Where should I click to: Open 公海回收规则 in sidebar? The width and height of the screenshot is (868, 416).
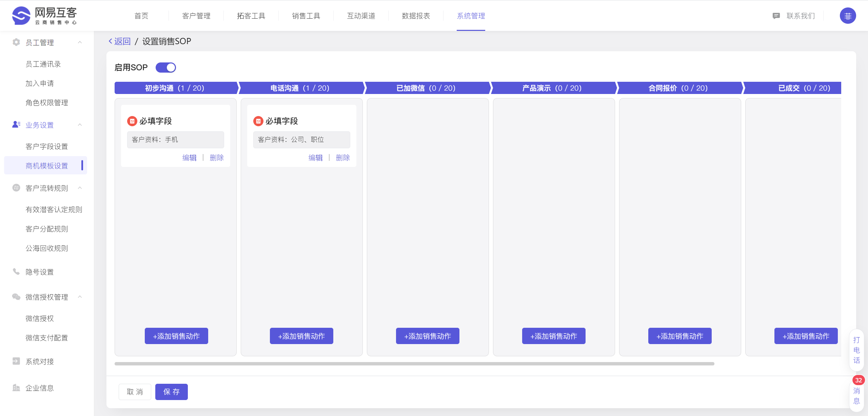pyautogui.click(x=47, y=248)
